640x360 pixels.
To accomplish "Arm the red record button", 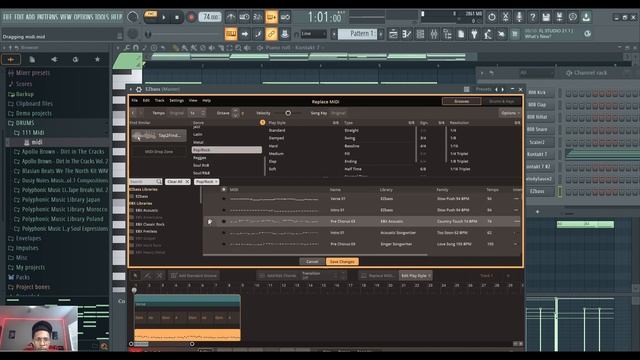I will 191,17.
